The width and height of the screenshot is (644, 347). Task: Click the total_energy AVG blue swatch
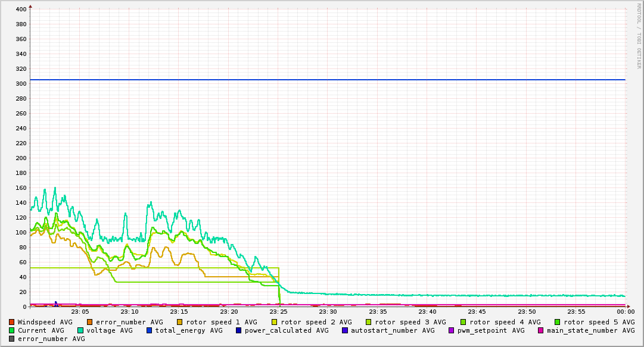149,330
